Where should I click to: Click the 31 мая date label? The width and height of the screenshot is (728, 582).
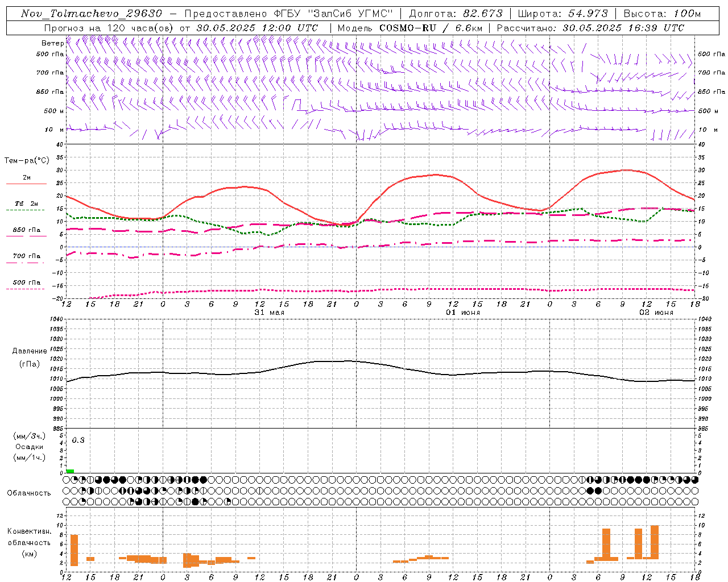point(270,313)
